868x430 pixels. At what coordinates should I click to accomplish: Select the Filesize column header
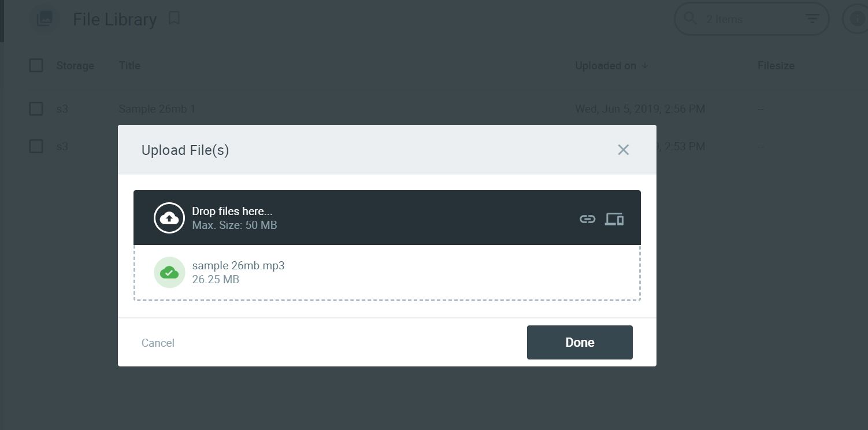[776, 65]
